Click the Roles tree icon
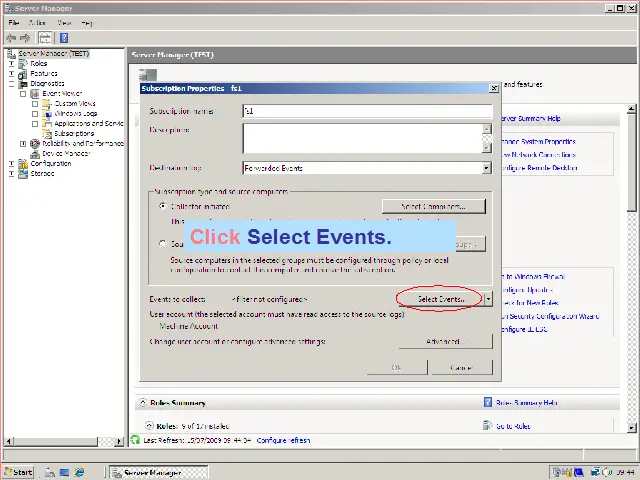Viewport: 640px width, 480px height. click(23, 64)
